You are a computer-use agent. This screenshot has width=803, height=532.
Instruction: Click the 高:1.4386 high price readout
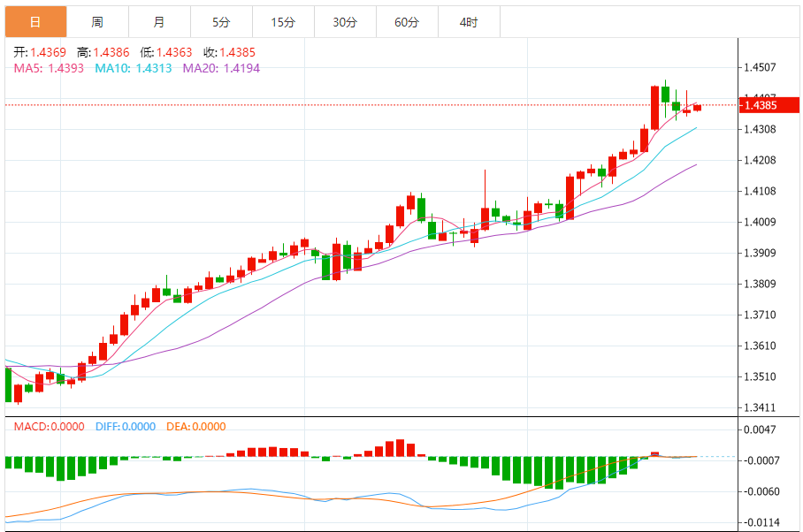103,52
